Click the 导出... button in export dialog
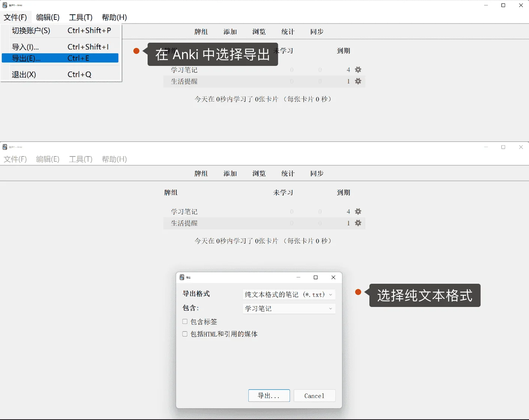 269,396
